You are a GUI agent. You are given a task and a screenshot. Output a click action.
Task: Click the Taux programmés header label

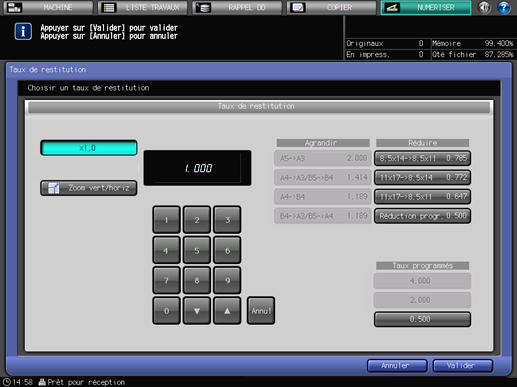[422, 266]
